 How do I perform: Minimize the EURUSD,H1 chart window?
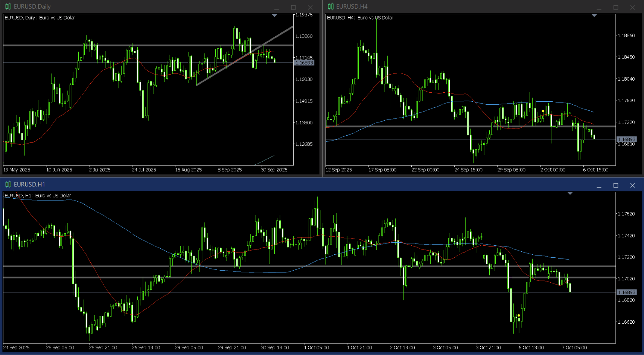coord(599,185)
